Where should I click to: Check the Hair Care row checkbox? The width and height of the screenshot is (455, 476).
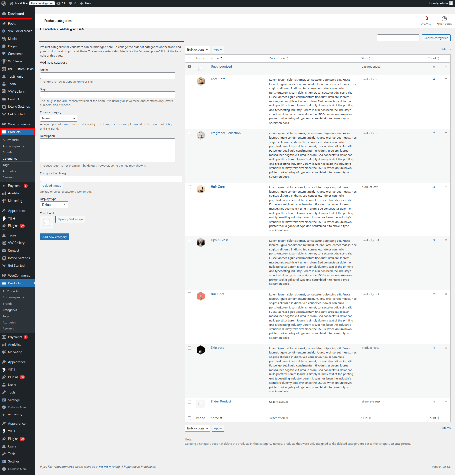[x=189, y=187]
